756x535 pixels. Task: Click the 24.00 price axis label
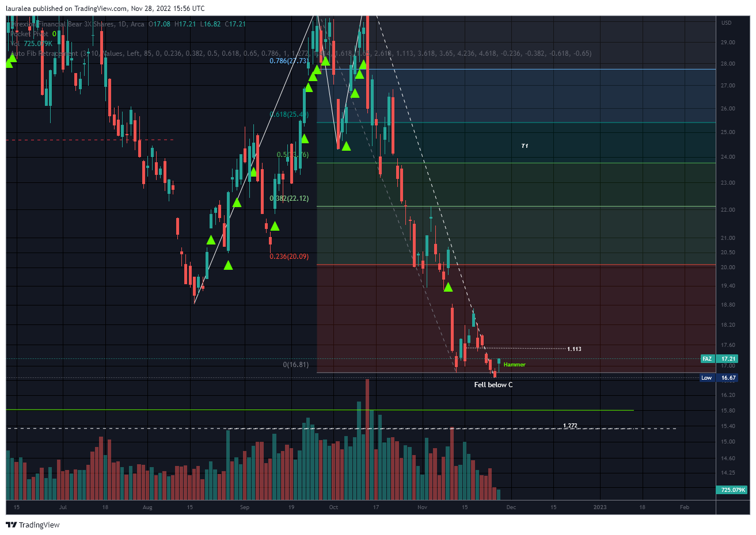click(728, 157)
